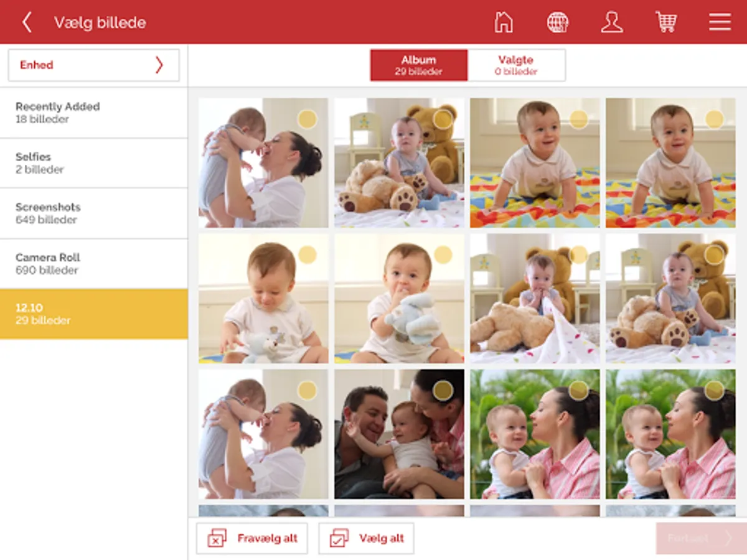Expand the Enhed source selector
Image resolution: width=747 pixels, height=560 pixels.
coord(93,65)
